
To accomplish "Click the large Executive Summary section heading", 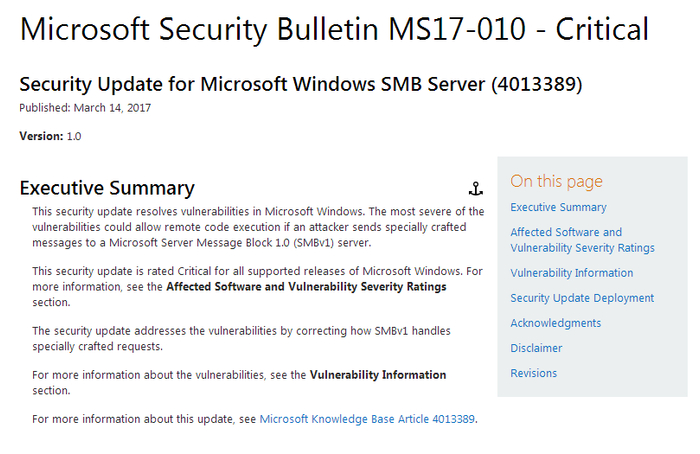I will click(x=107, y=188).
